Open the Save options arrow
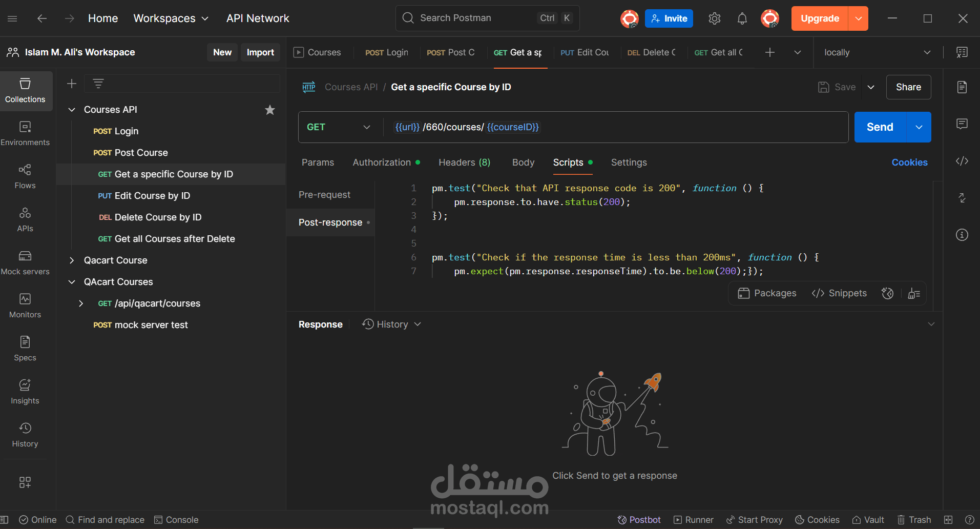This screenshot has height=529, width=980. click(x=871, y=87)
